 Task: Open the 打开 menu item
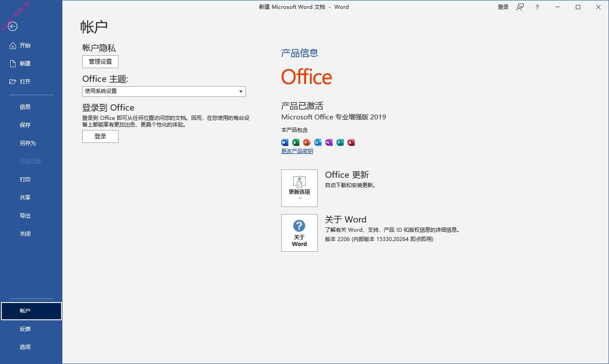click(31, 82)
